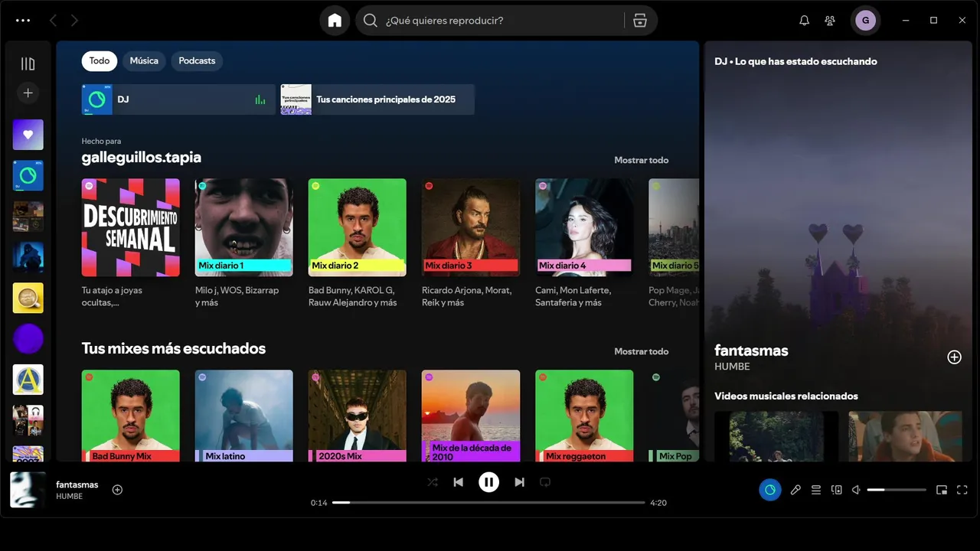Click Mostrar todo for Tus mixes más escuchados
Screen dimensions: 980x551
(x=641, y=351)
